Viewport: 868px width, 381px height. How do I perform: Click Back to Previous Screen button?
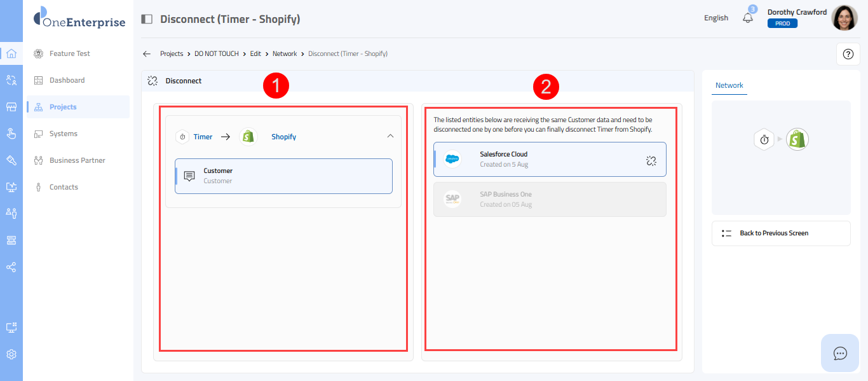click(780, 233)
